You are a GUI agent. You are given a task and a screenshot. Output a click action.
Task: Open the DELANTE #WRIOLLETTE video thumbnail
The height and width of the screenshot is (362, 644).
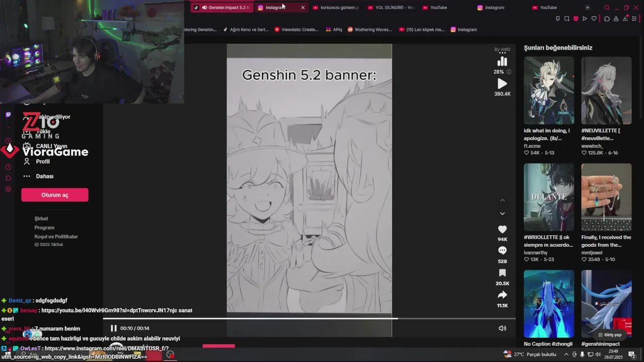pos(548,197)
